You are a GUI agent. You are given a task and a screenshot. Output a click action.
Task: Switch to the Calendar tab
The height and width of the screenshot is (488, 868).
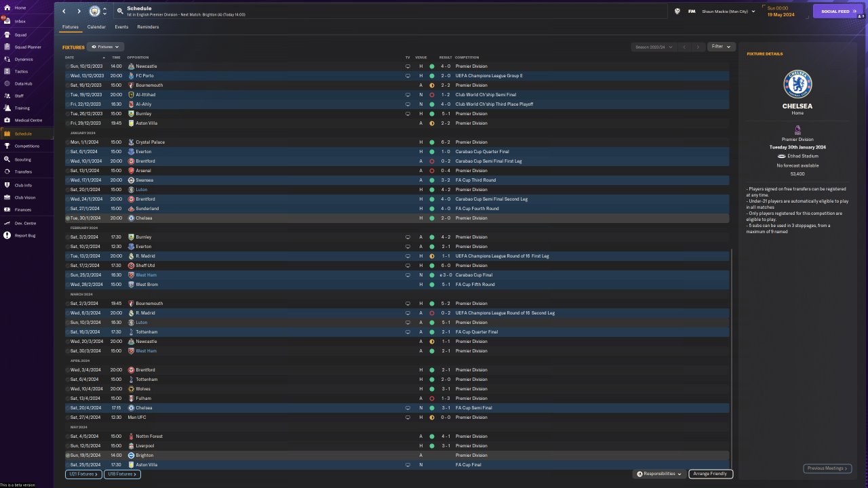pyautogui.click(x=96, y=27)
